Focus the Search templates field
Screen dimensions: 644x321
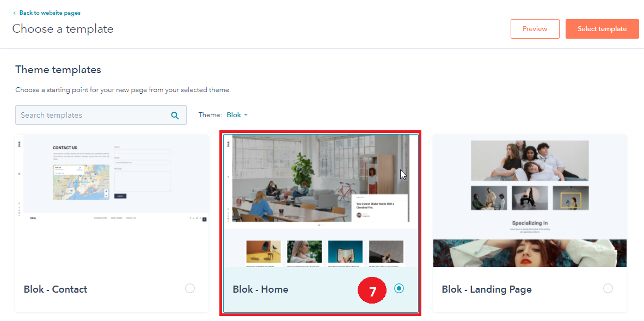coord(101,115)
